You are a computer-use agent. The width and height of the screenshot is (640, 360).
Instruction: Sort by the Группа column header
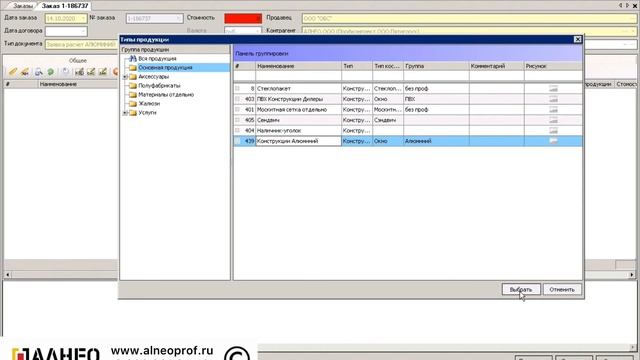pos(436,66)
